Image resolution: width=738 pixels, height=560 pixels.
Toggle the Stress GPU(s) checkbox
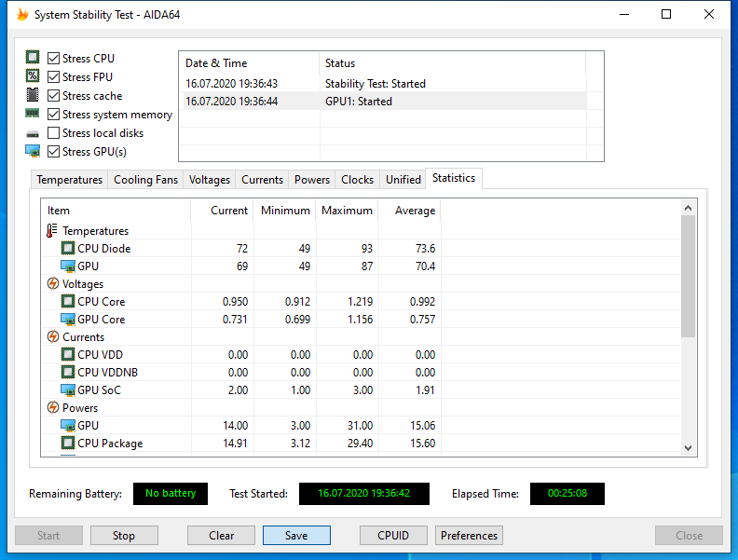coord(54,152)
